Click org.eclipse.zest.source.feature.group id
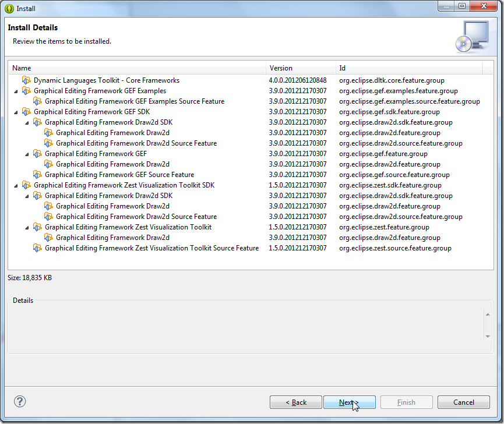 [x=396, y=248]
